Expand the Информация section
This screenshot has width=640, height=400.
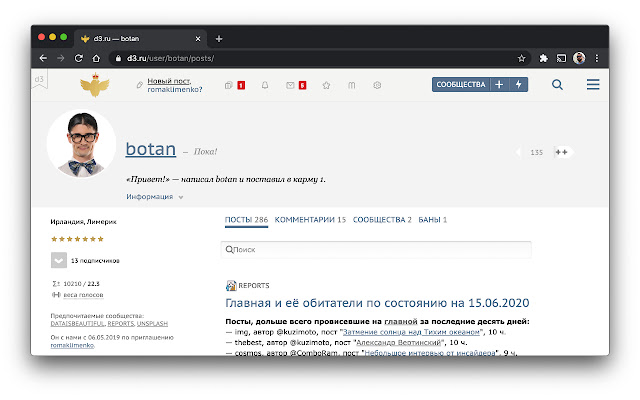(155, 197)
